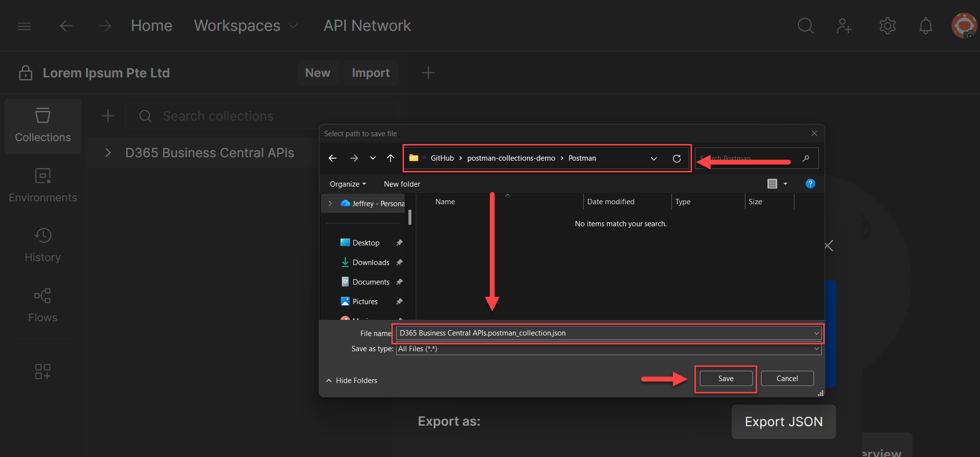Image resolution: width=980 pixels, height=457 pixels.
Task: Open File name history dropdown
Action: [816, 333]
